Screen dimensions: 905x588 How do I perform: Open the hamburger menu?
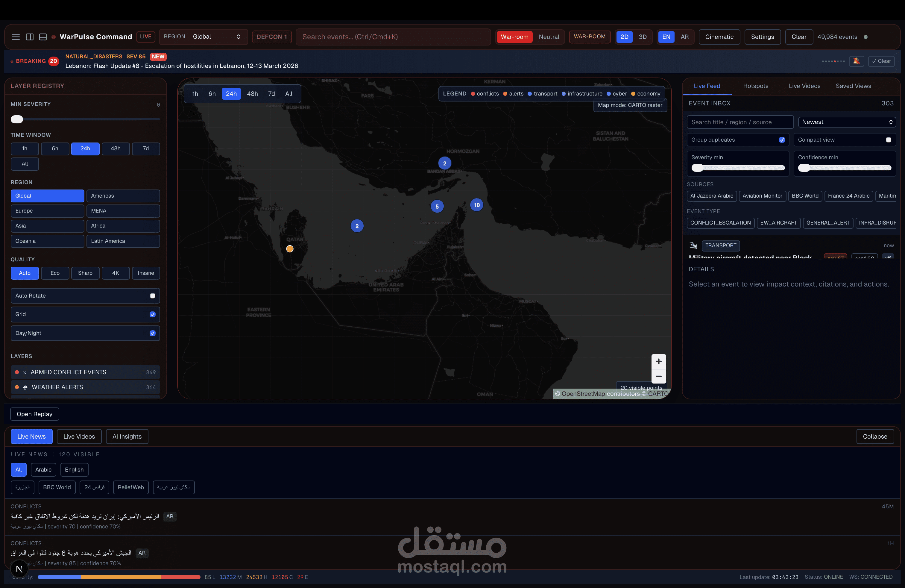[16, 37]
